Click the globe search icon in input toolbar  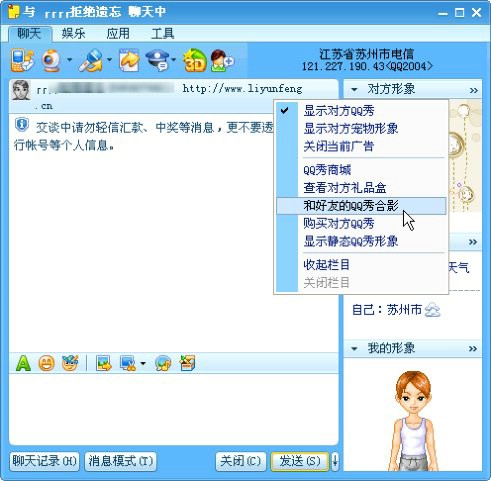[x=163, y=363]
